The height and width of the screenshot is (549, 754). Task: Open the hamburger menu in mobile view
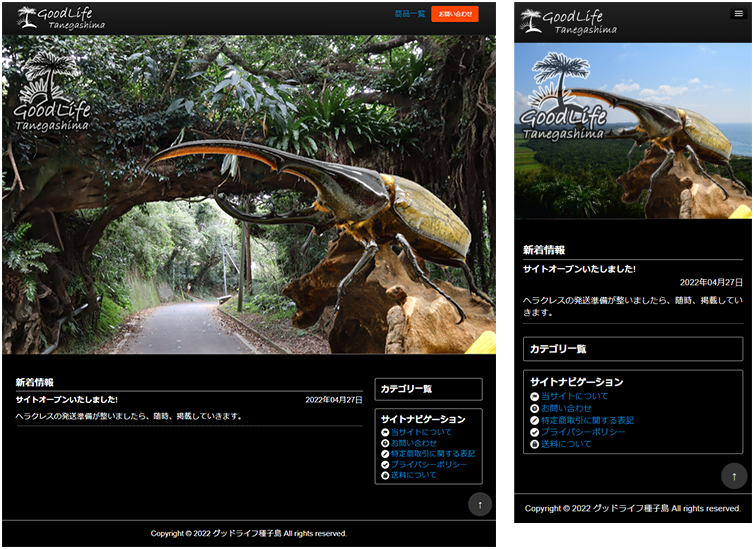(738, 14)
